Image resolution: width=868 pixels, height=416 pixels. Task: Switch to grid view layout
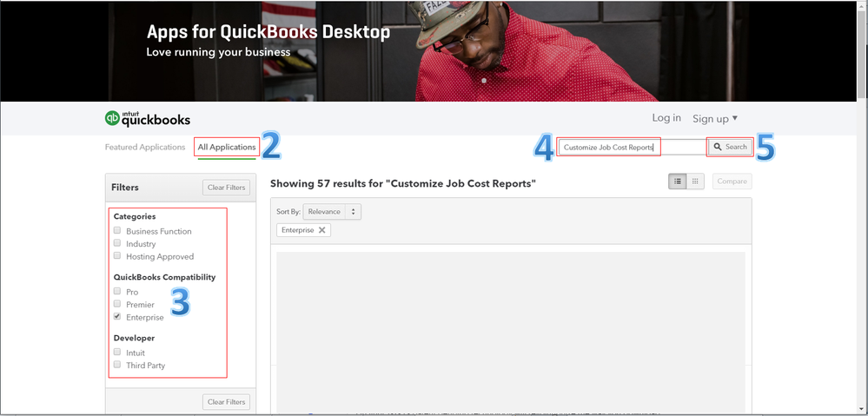click(x=695, y=181)
